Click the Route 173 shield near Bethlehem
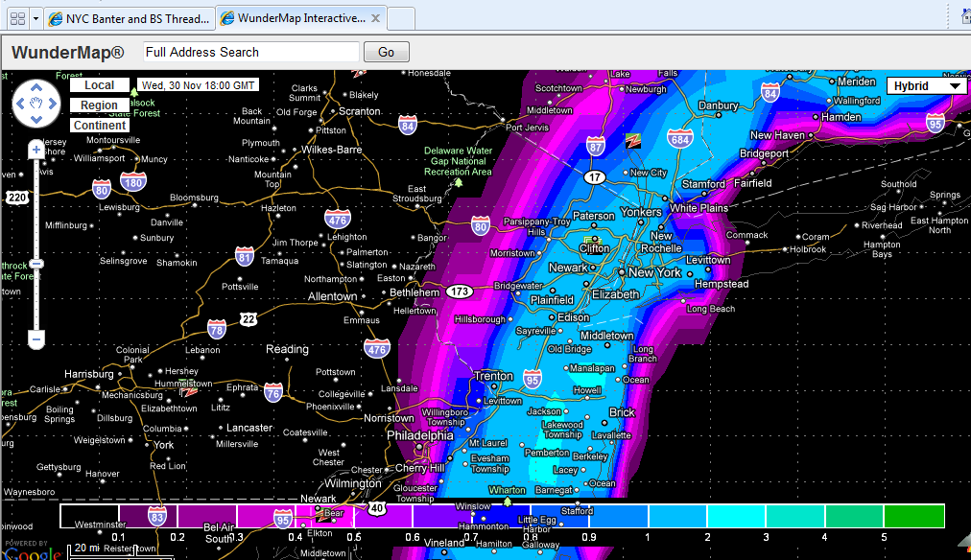This screenshot has height=560, width=971. 460,292
